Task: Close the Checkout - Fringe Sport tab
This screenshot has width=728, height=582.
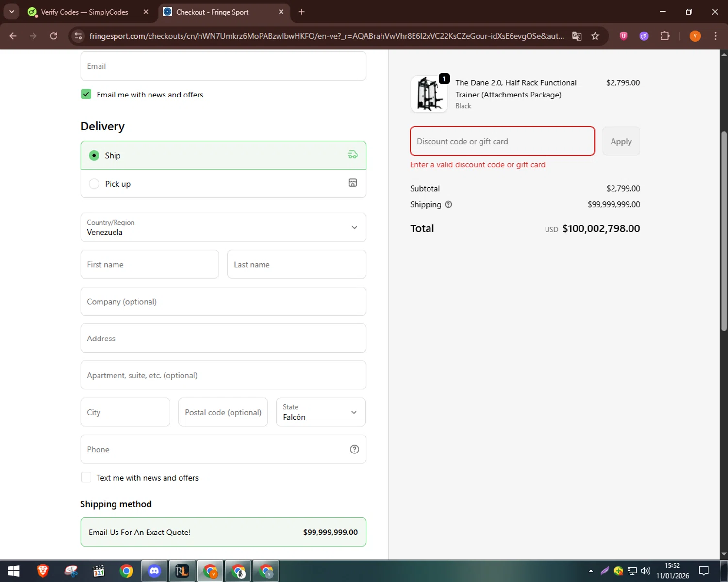Action: pyautogui.click(x=281, y=12)
